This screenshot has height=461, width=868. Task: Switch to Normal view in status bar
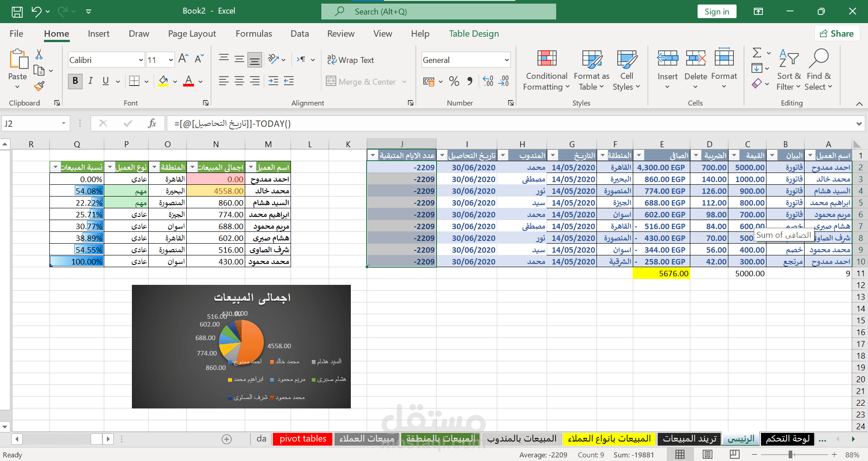click(680, 454)
